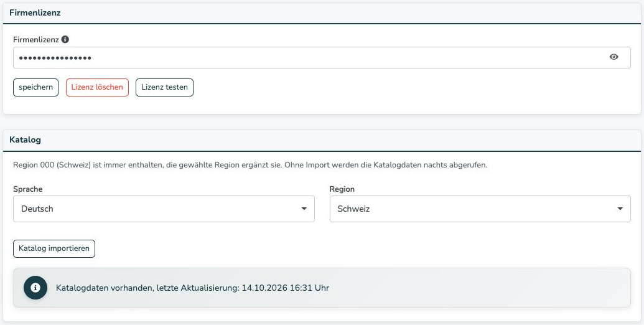Click the Firmenlizenz section header title

[35, 12]
